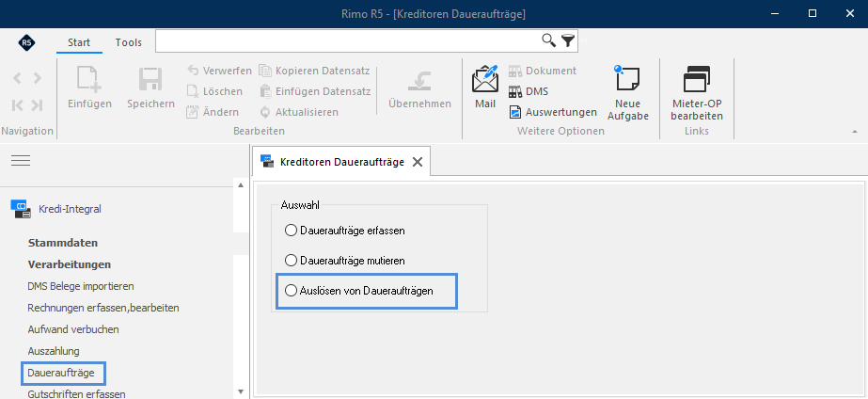The width and height of the screenshot is (868, 399).
Task: Close the Kreditoren Daueraufträge tab
Action: 418,162
